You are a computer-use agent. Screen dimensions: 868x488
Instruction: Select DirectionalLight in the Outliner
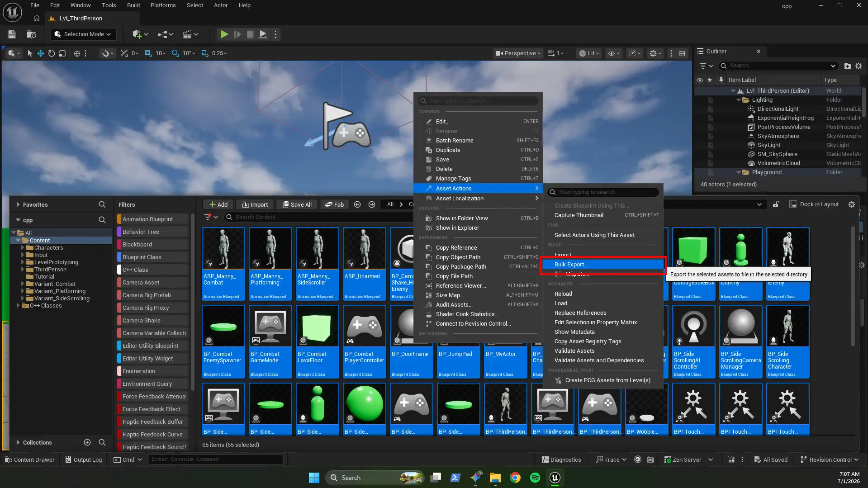(x=778, y=109)
